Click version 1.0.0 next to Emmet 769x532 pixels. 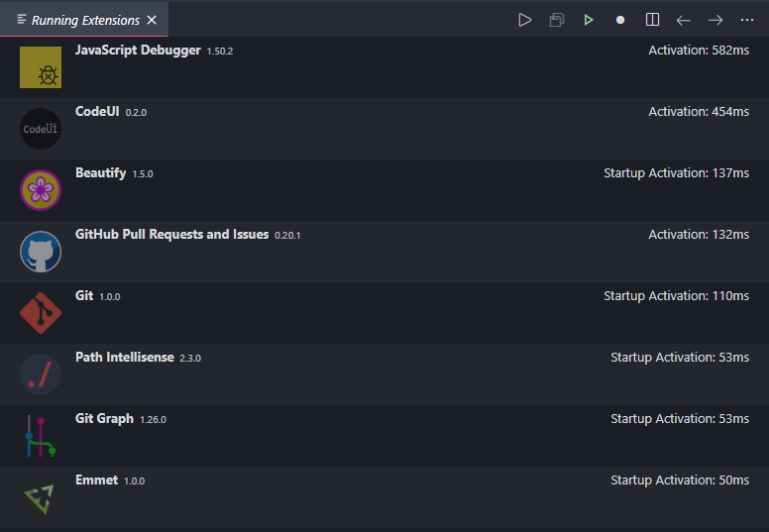pos(135,481)
